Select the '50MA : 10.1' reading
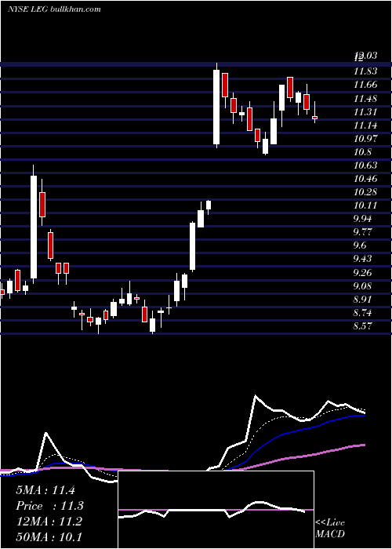Image resolution: width=392 pixels, height=549 pixels. point(49,537)
